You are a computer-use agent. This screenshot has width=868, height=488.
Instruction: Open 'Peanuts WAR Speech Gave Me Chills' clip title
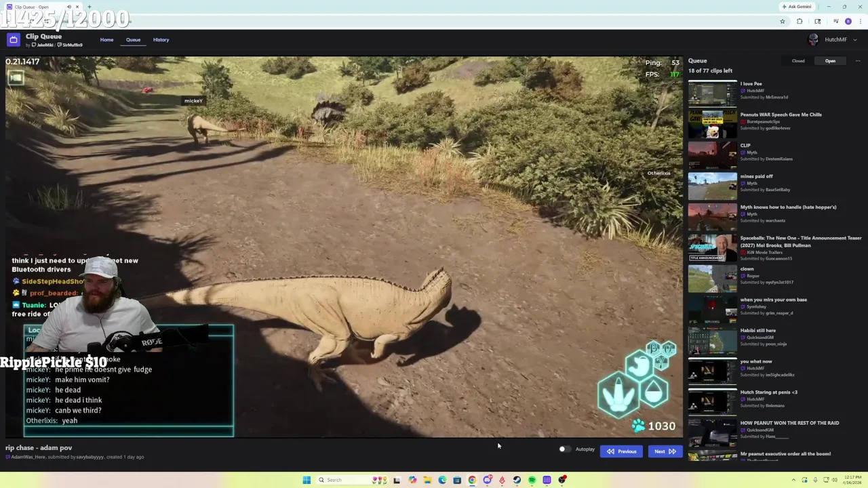pos(781,115)
